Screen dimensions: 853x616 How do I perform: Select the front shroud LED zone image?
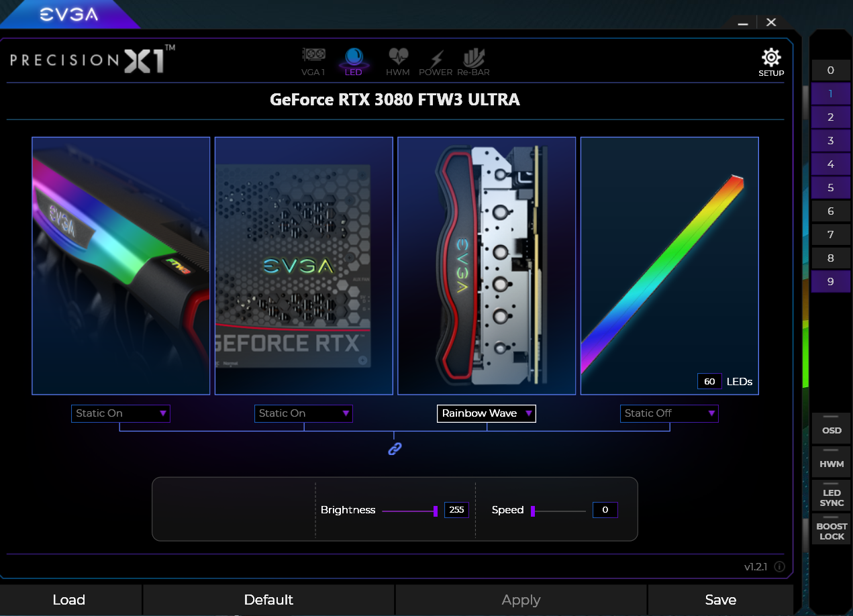[121, 266]
